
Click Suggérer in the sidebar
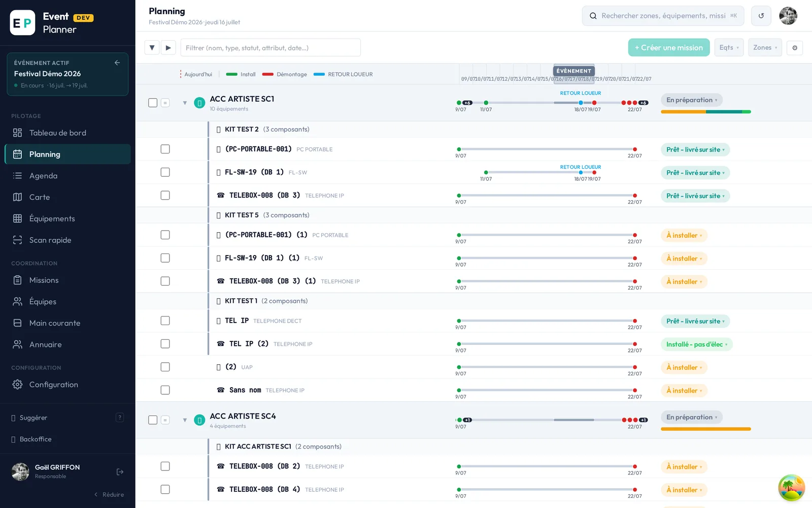click(x=33, y=418)
